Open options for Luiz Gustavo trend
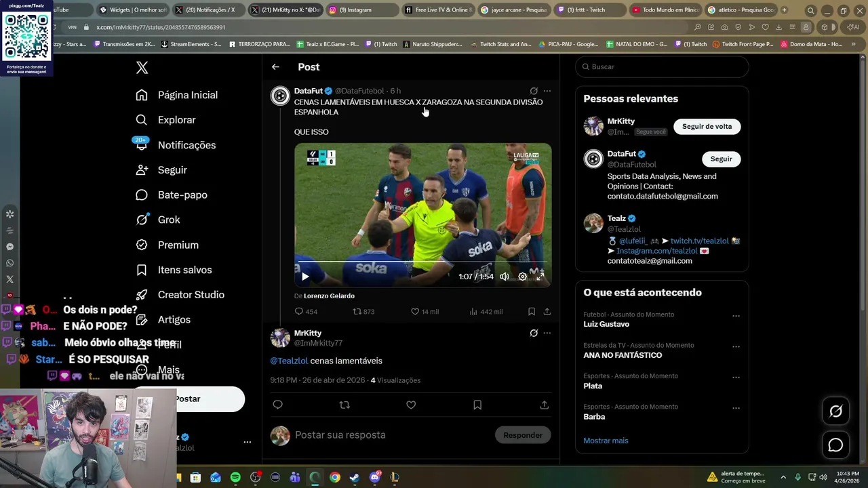This screenshot has height=488, width=868. coord(736,316)
